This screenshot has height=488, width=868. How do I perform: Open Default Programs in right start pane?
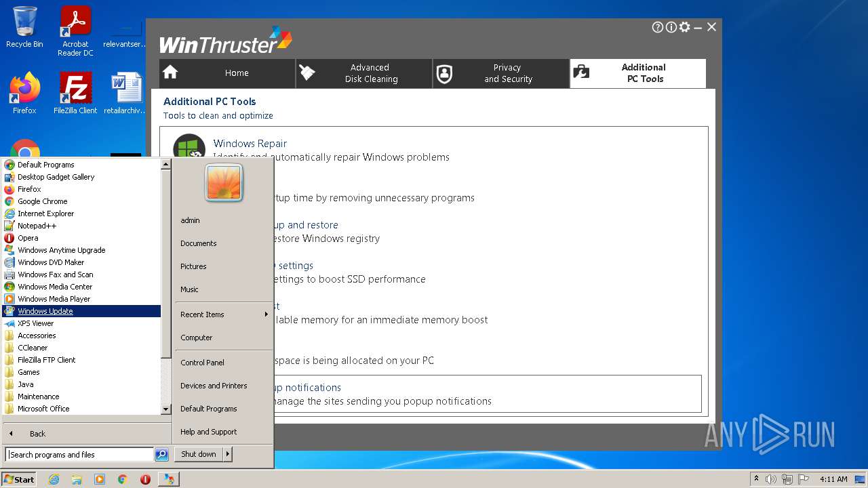pyautogui.click(x=224, y=409)
